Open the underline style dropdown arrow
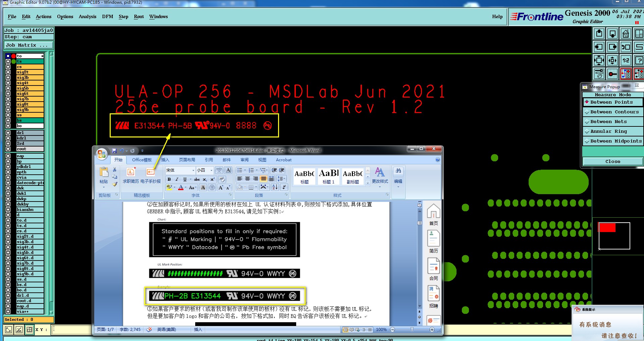This screenshot has width=644, height=341. tap(190, 179)
